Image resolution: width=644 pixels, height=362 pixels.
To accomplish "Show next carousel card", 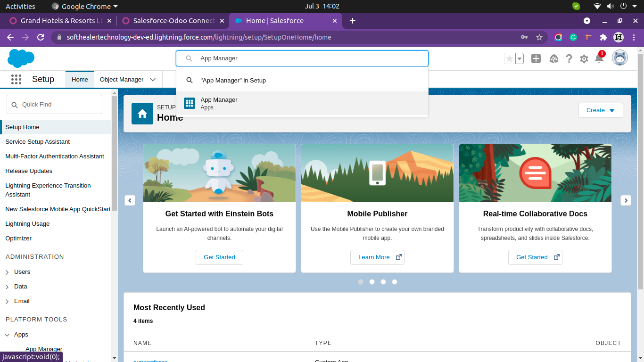I will point(626,200).
